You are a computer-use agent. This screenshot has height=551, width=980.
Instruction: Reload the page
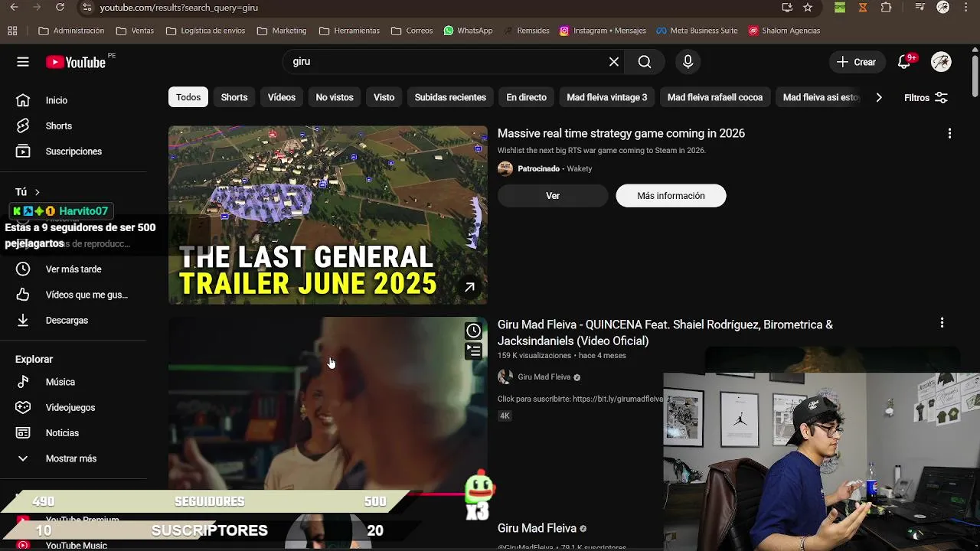(x=60, y=8)
